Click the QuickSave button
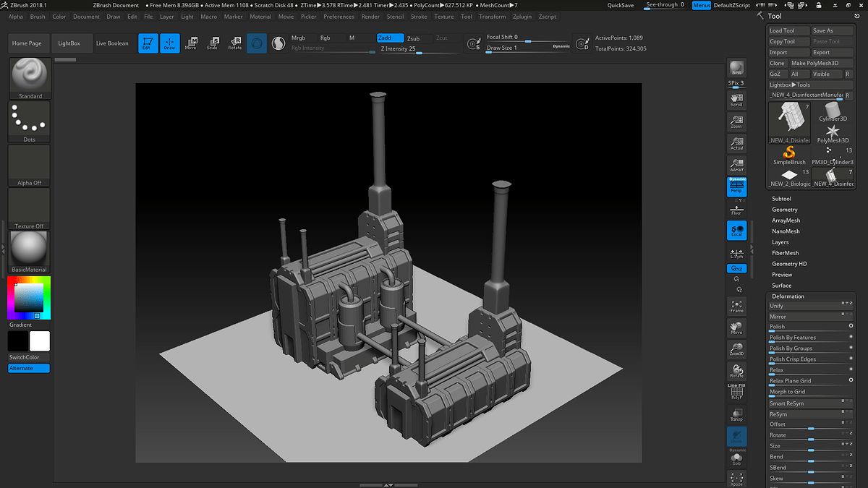 coord(620,4)
